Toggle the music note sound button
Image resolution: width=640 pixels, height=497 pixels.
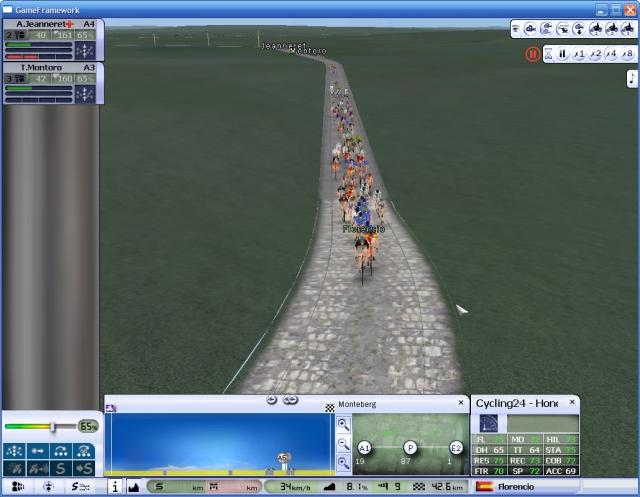[x=632, y=78]
